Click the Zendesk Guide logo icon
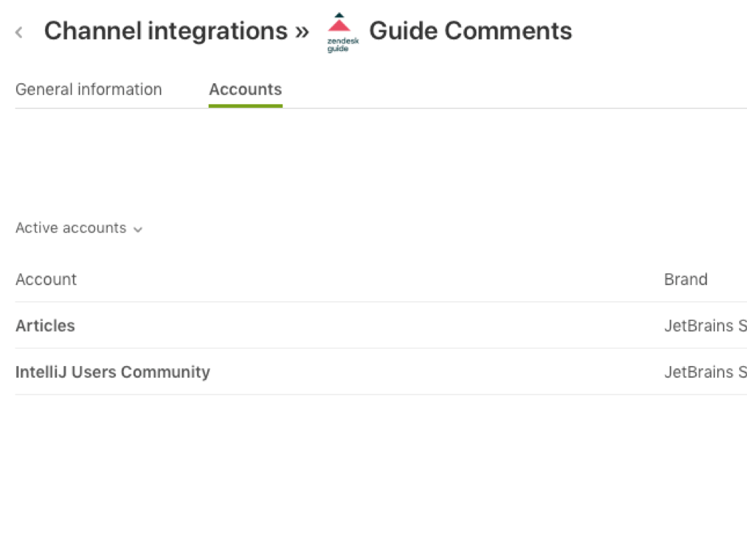This screenshot has width=747, height=560. [x=341, y=32]
